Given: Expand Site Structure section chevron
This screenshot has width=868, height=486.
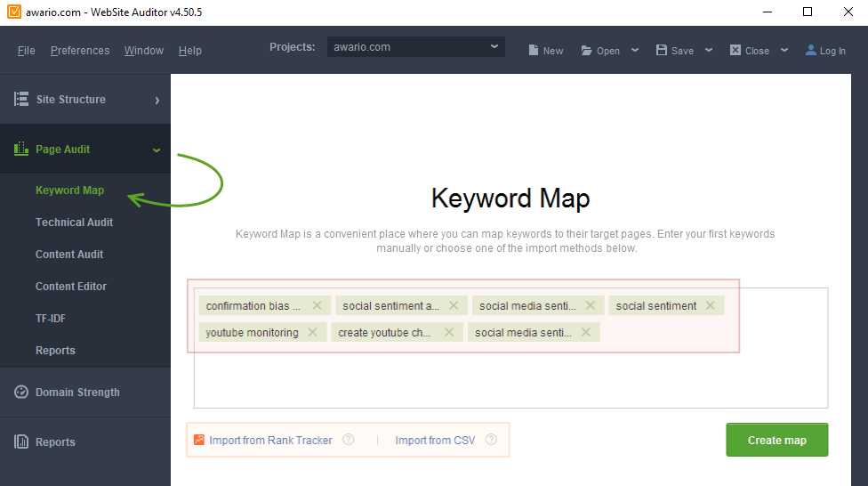Looking at the screenshot, I should [x=157, y=101].
